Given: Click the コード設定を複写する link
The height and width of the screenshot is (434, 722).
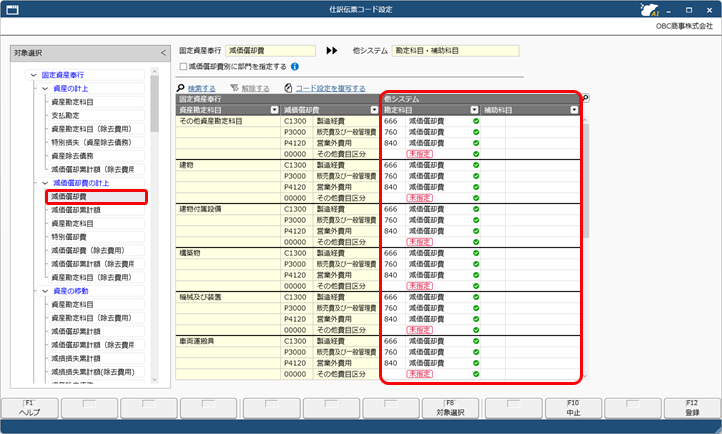Looking at the screenshot, I should coord(331,88).
